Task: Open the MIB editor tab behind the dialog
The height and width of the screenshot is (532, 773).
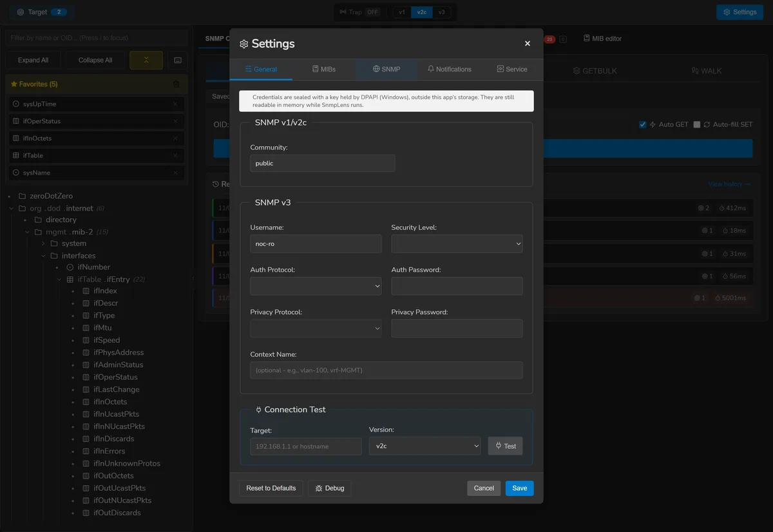Action: click(x=602, y=39)
